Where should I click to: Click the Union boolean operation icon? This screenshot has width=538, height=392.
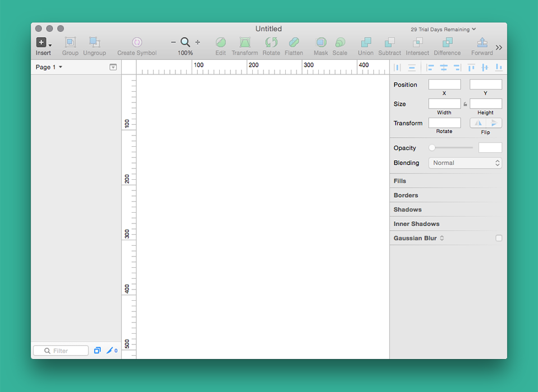click(x=365, y=43)
